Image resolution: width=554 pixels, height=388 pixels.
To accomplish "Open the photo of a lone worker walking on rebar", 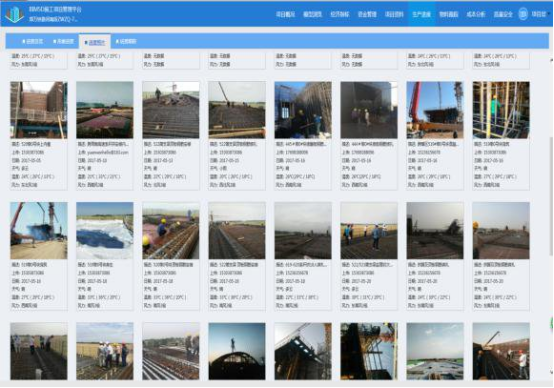I will (171, 110).
